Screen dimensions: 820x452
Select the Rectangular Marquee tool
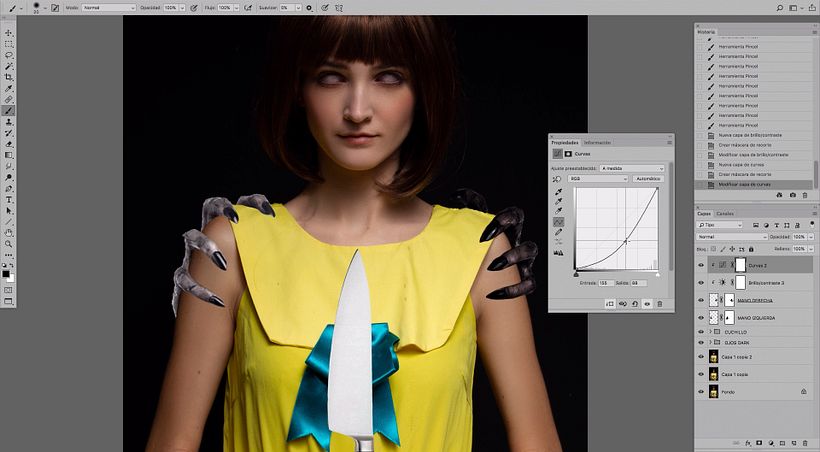point(8,44)
